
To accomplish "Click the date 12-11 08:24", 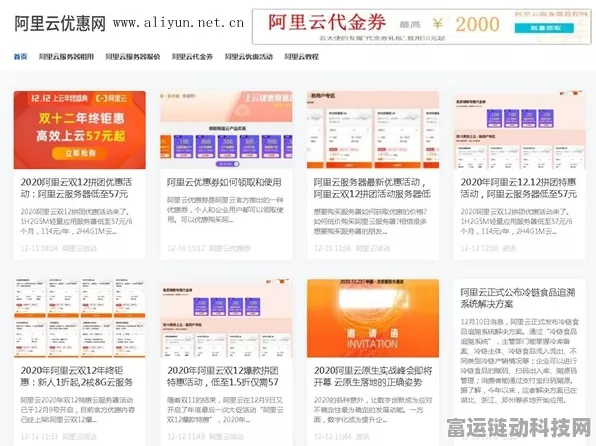I will (39, 248).
